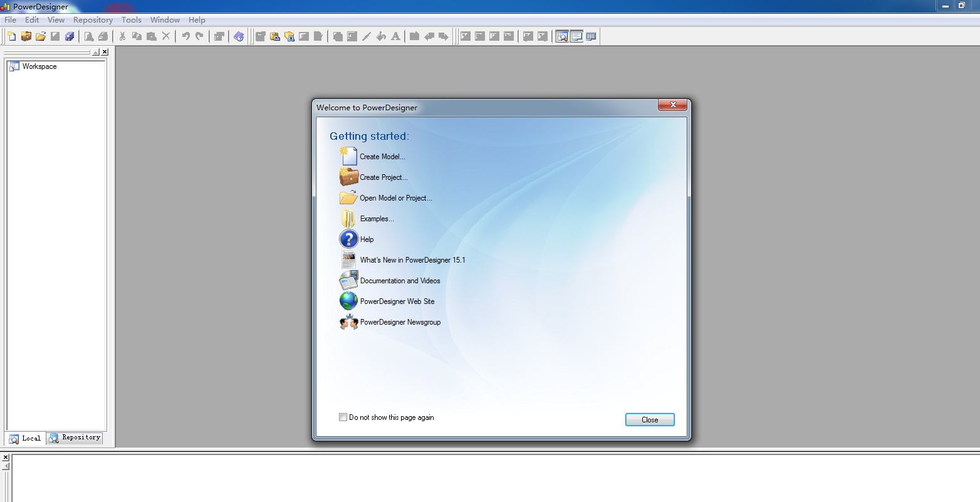Click the 'Create Project...' link

[383, 177]
